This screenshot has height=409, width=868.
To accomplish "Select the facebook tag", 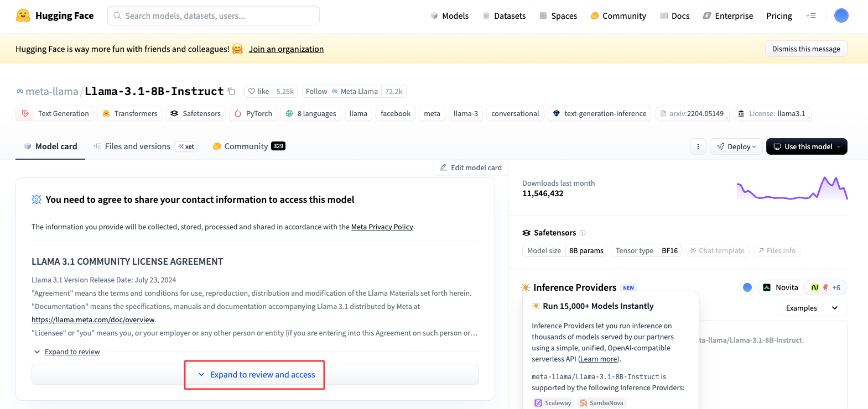I will [396, 113].
